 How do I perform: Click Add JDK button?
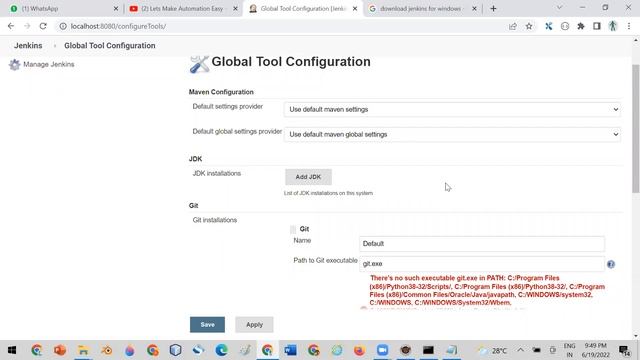coord(308,177)
